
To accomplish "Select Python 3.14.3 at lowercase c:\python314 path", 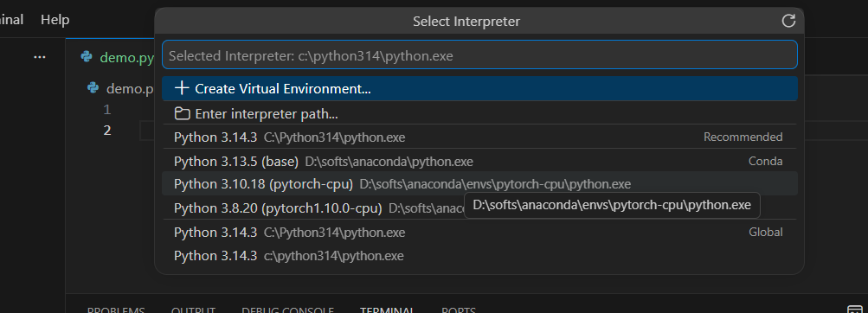I will click(x=479, y=255).
